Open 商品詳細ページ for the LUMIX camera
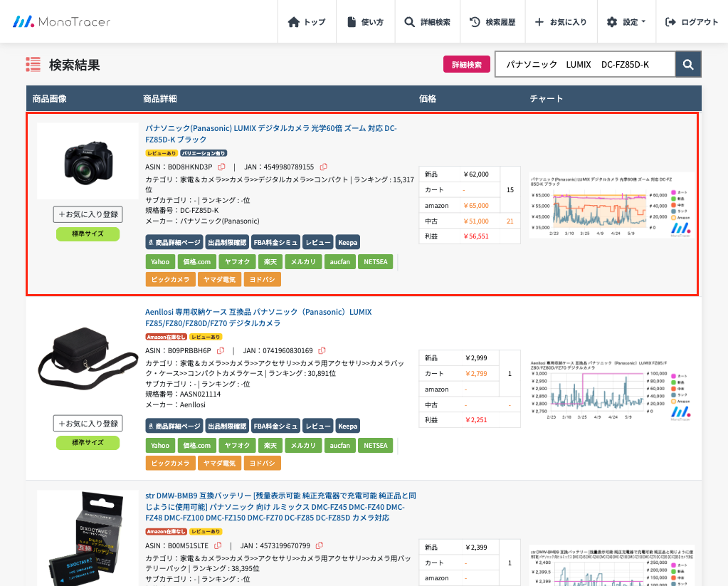728x586 pixels. (174, 242)
